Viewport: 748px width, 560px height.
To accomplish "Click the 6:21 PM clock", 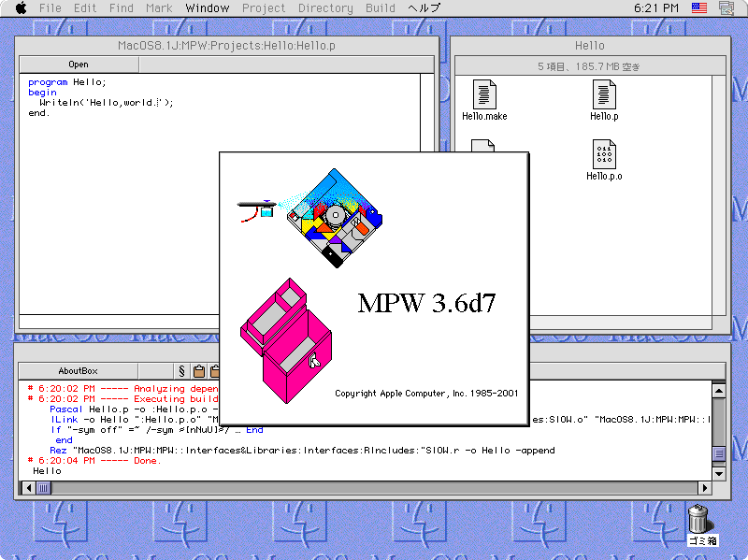I will click(x=656, y=8).
